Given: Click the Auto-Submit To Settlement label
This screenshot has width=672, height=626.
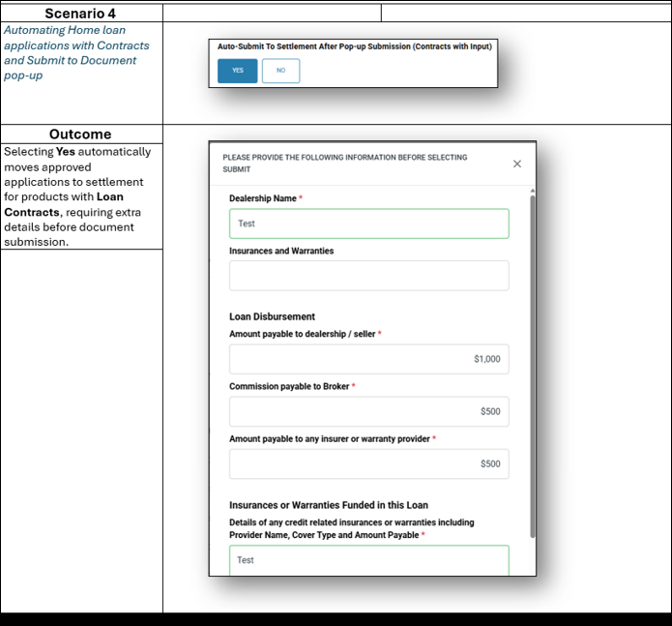Looking at the screenshot, I should [x=354, y=46].
